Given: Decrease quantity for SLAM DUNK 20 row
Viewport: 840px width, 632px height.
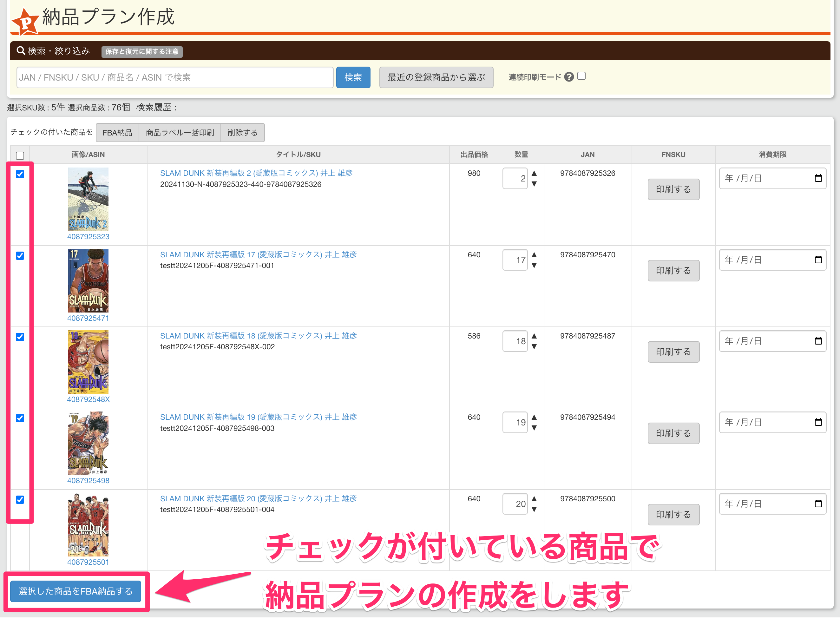Looking at the screenshot, I should [534, 509].
